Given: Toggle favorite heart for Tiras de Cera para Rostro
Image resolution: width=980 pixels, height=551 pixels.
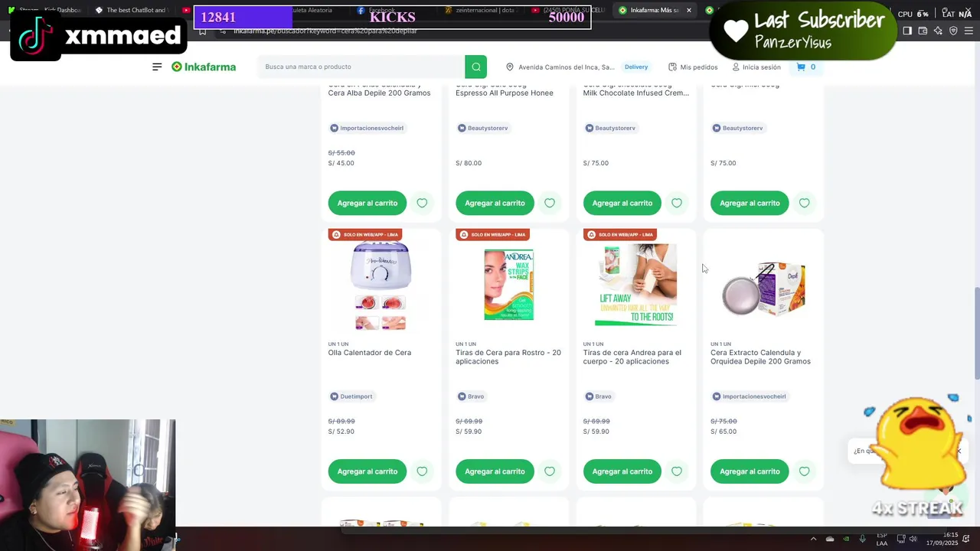Looking at the screenshot, I should coord(550,471).
